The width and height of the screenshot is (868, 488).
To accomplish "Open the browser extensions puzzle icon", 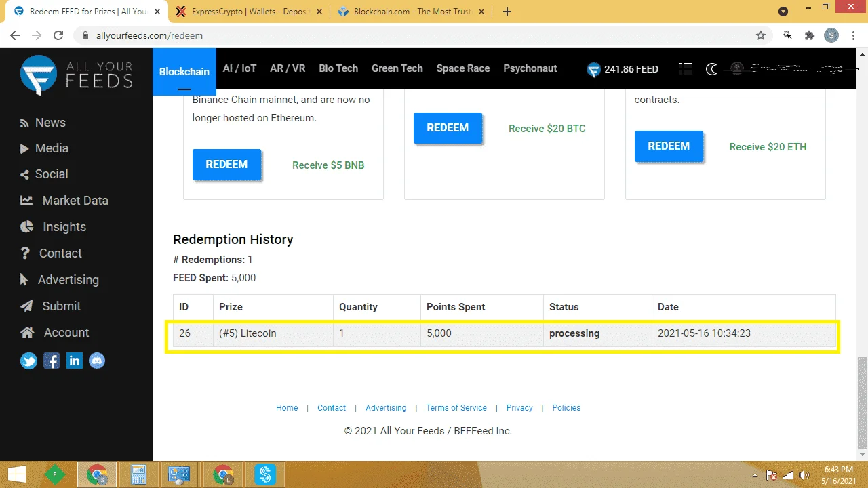I will 809,35.
